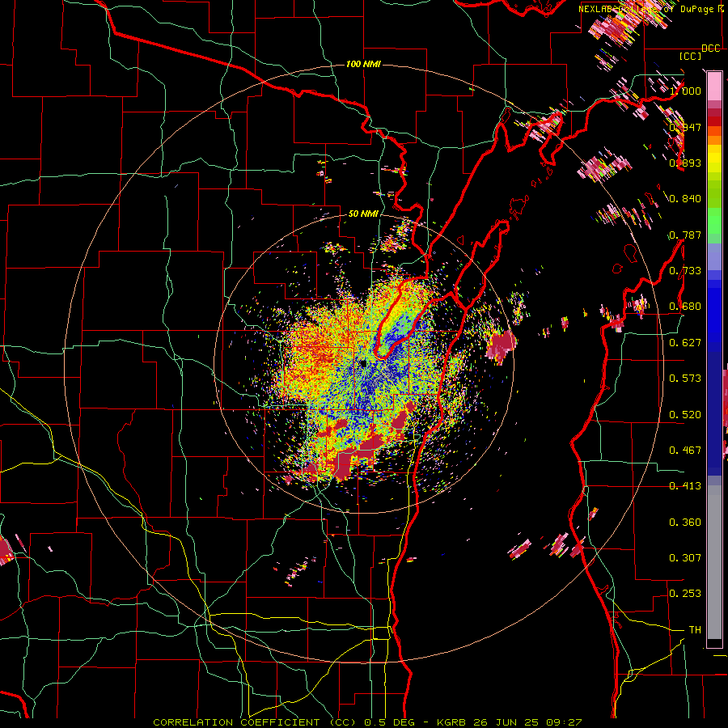Image resolution: width=728 pixels, height=728 pixels.
Task: Select the 0.787 legend value
Action: (x=685, y=235)
